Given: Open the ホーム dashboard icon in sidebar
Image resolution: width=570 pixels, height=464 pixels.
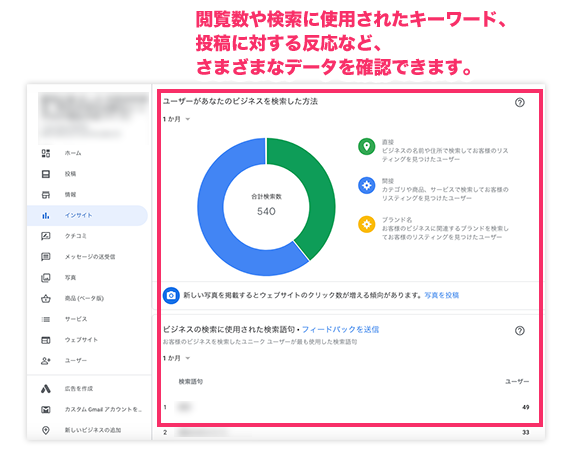Looking at the screenshot, I should [x=46, y=153].
